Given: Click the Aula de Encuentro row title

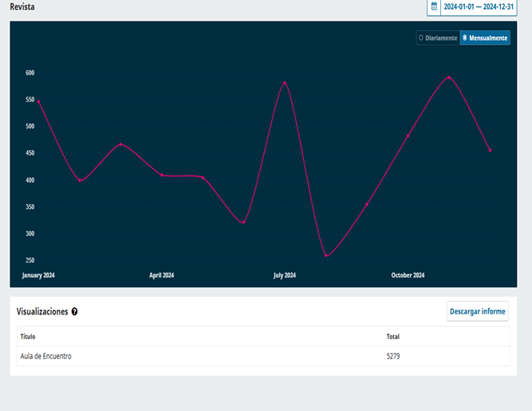Looking at the screenshot, I should click(x=45, y=356).
